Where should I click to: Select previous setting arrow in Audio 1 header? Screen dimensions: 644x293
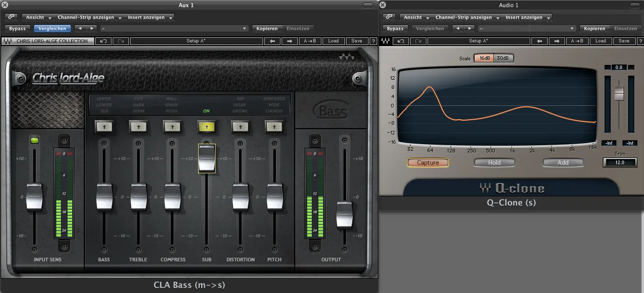(x=458, y=29)
